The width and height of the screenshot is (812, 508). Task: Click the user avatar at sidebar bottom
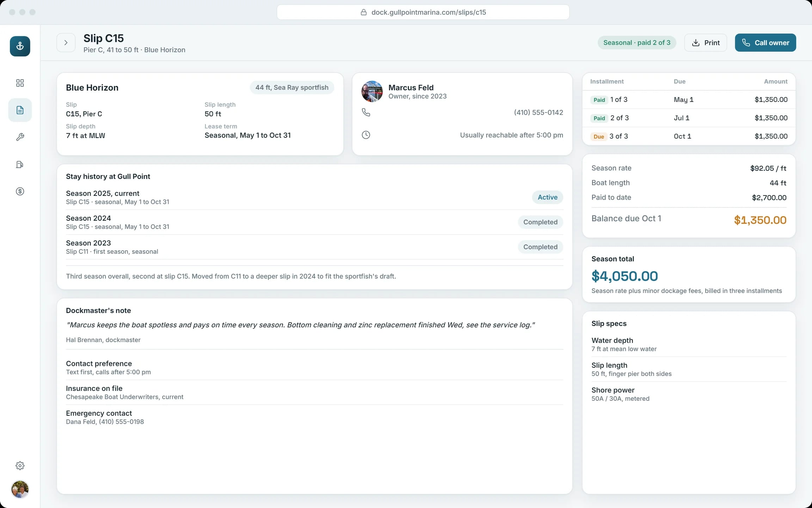[x=20, y=489]
